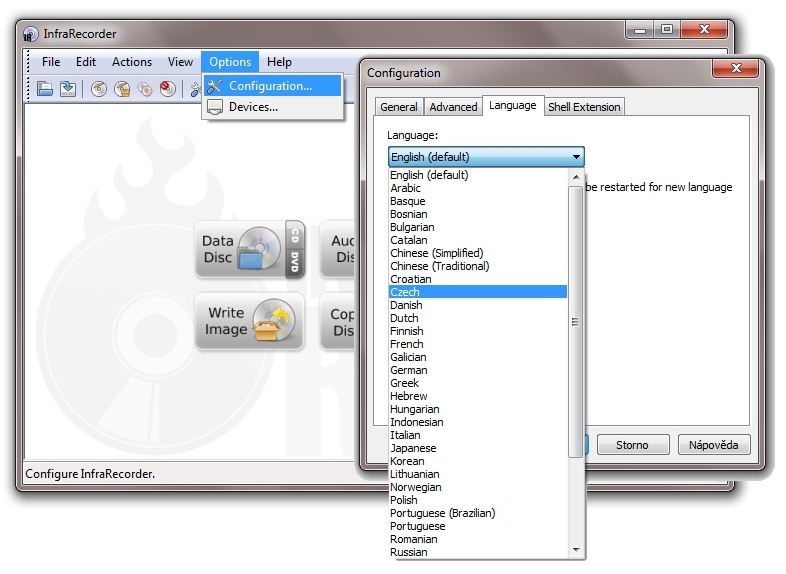Screen dimensions: 786x574
Task: Click the language list scroll up arrow
Action: [x=576, y=177]
